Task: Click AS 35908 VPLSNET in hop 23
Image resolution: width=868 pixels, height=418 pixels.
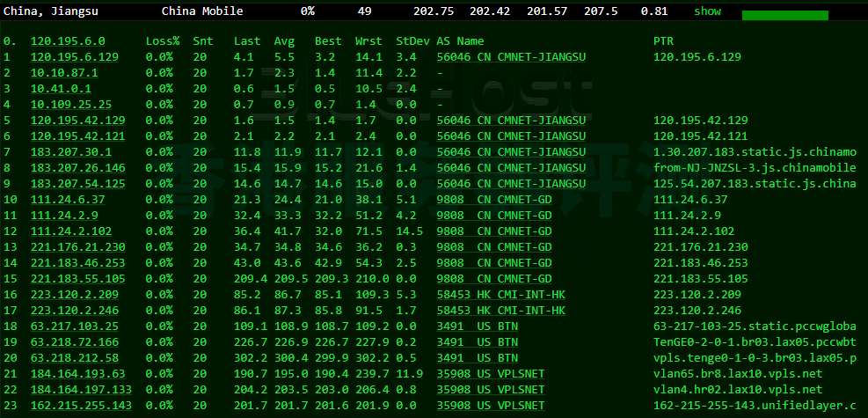Action: click(491, 406)
